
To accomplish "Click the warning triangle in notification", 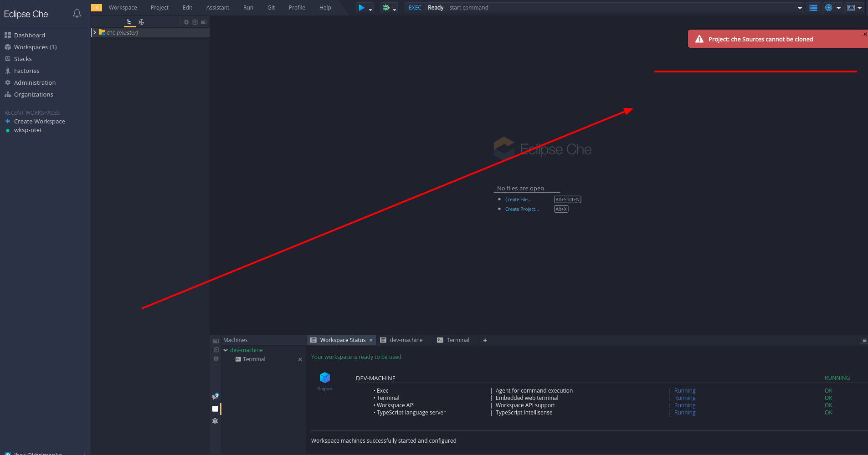I will coord(699,39).
